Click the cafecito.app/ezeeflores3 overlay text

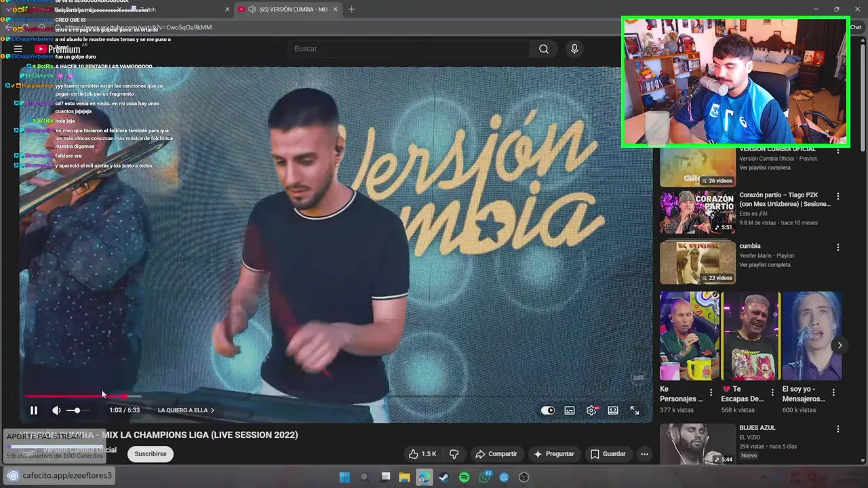click(66, 475)
